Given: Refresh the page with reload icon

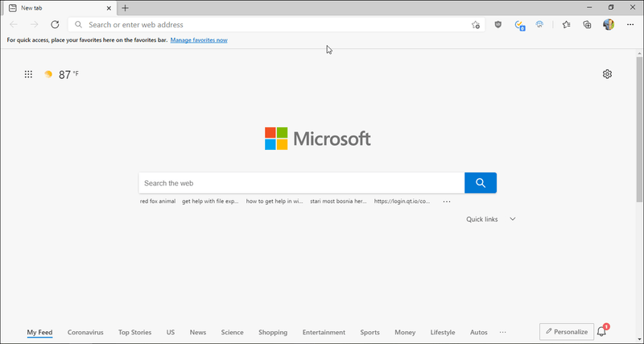Looking at the screenshot, I should [55, 25].
